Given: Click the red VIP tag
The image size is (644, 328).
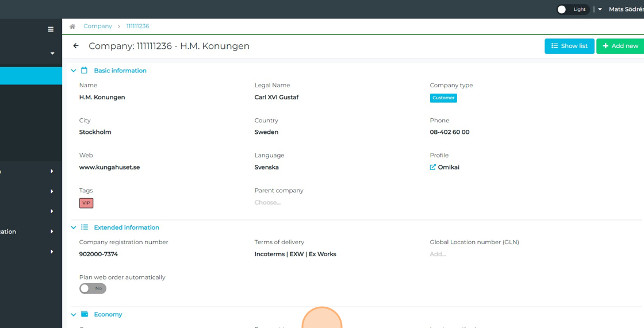Looking at the screenshot, I should point(86,203).
